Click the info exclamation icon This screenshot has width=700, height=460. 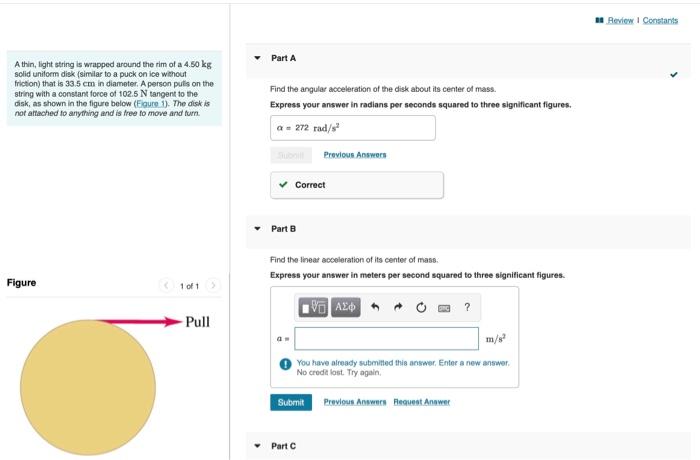285,364
